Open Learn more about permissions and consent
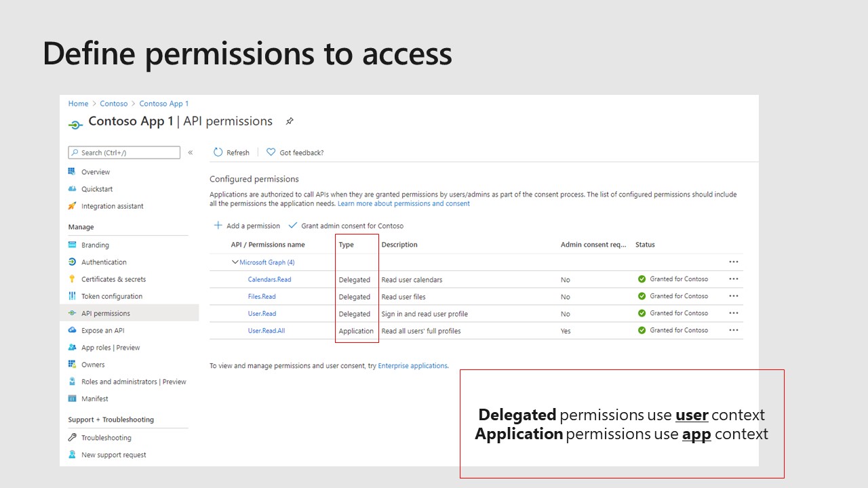The width and height of the screenshot is (868, 488). point(403,203)
